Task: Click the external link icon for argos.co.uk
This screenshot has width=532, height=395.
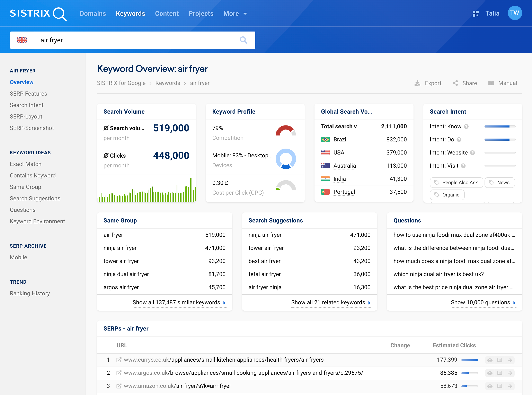Action: (x=119, y=373)
